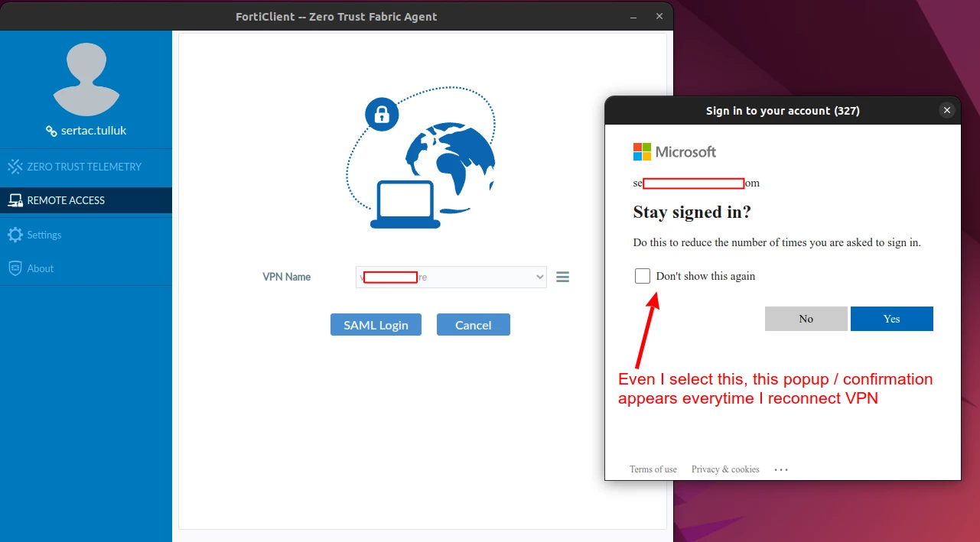Open the Privacy & cookies link
Screen dimensions: 980x542
point(725,469)
